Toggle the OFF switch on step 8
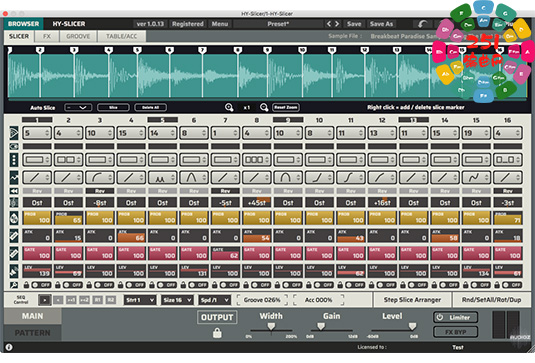The width and height of the screenshot is (535, 363). [x=261, y=285]
